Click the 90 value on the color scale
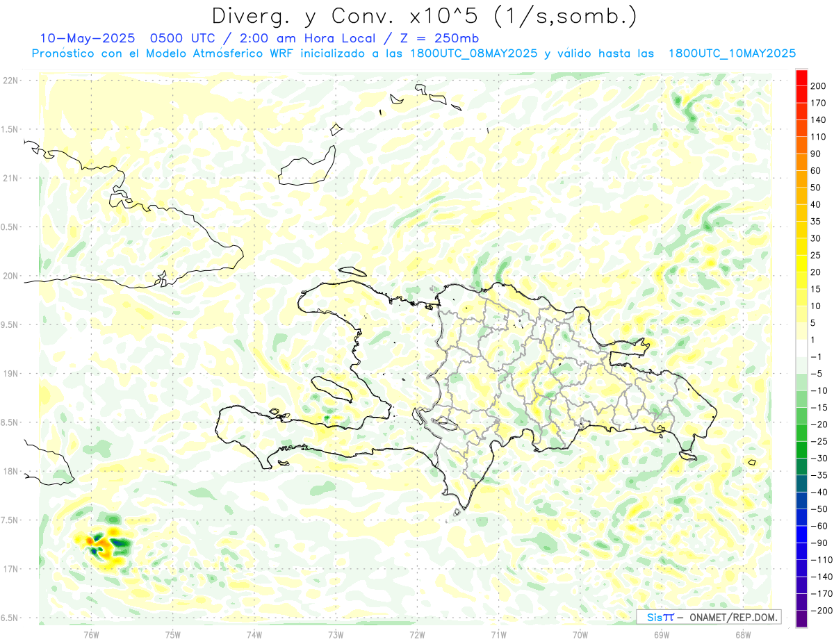The image size is (834, 644). (x=816, y=154)
